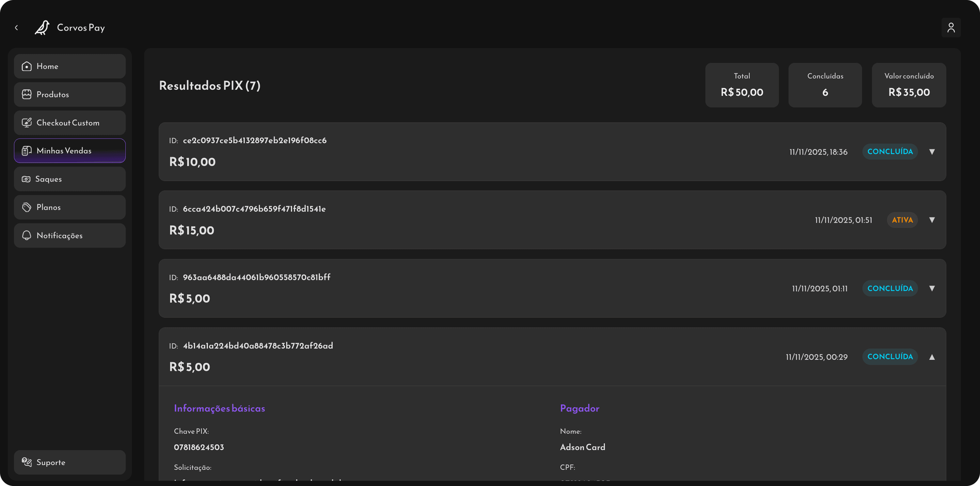The width and height of the screenshot is (980, 486).
Task: Open the user profile icon
Action: (951, 28)
